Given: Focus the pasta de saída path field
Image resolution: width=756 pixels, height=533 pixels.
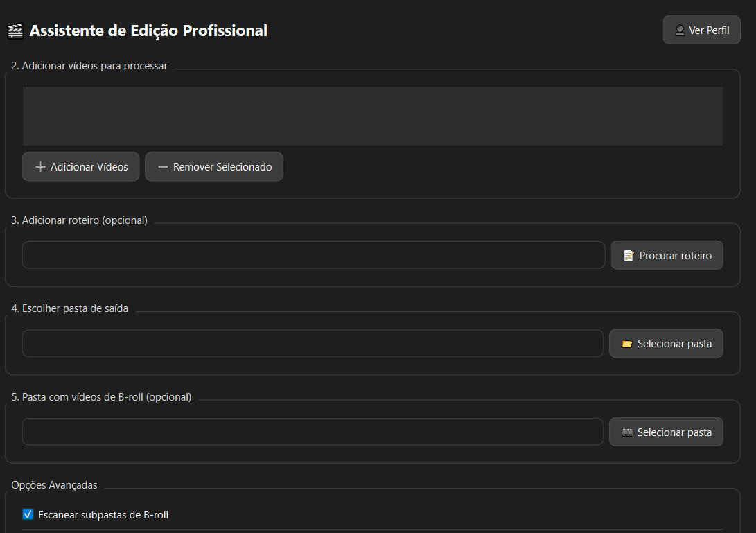Looking at the screenshot, I should tap(313, 343).
